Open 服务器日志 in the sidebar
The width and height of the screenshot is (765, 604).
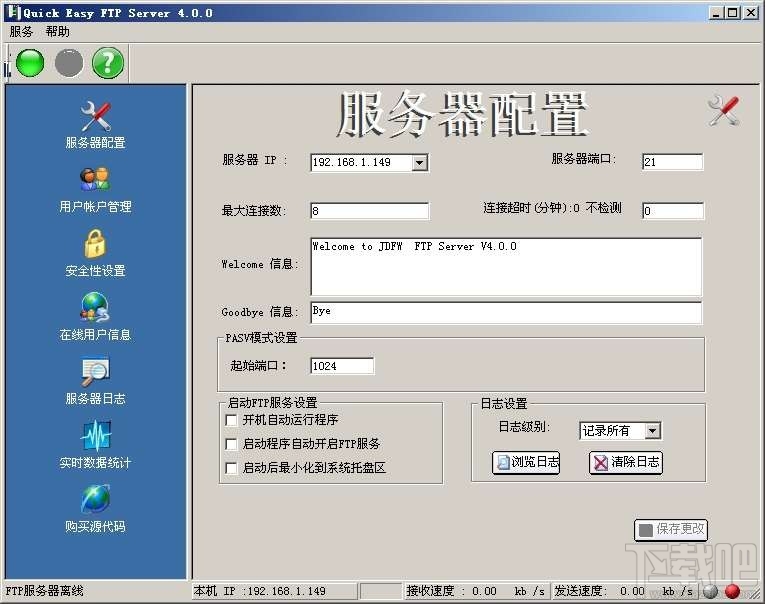click(x=96, y=381)
